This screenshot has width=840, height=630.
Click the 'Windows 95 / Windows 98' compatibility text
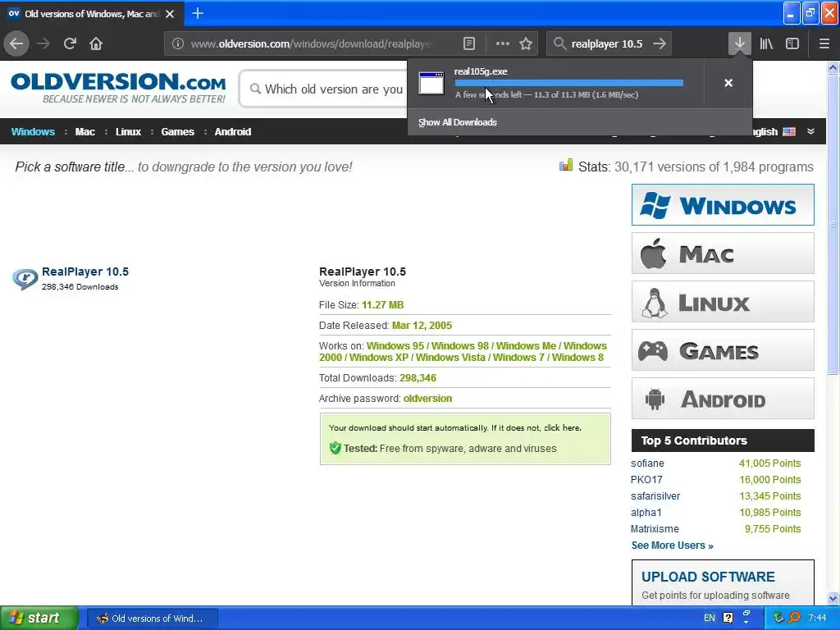[x=427, y=346]
